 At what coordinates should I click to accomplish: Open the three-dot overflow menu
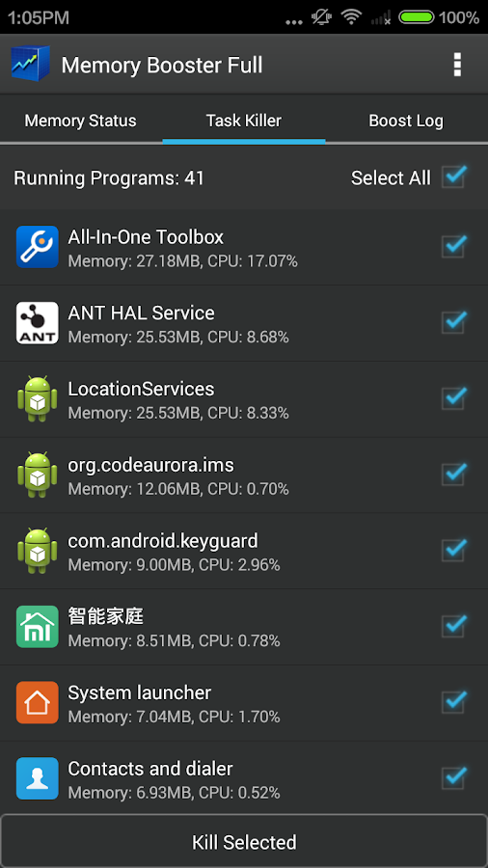(x=456, y=65)
